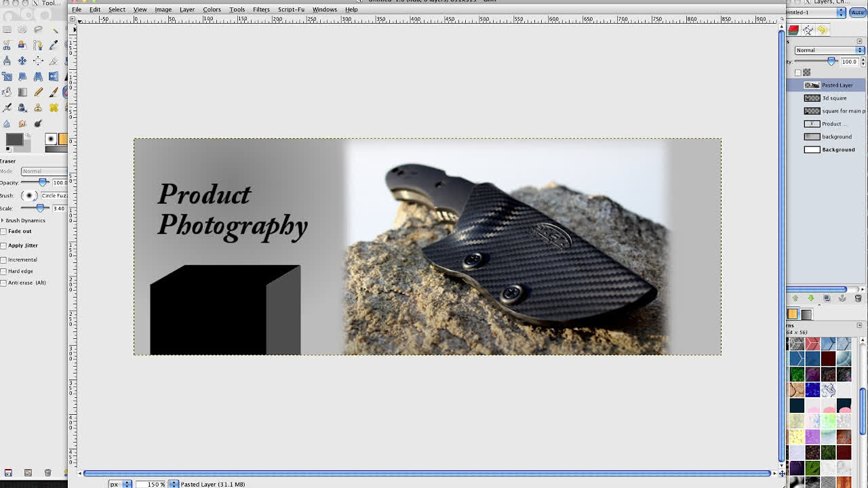Select the Flip tool

54,76
